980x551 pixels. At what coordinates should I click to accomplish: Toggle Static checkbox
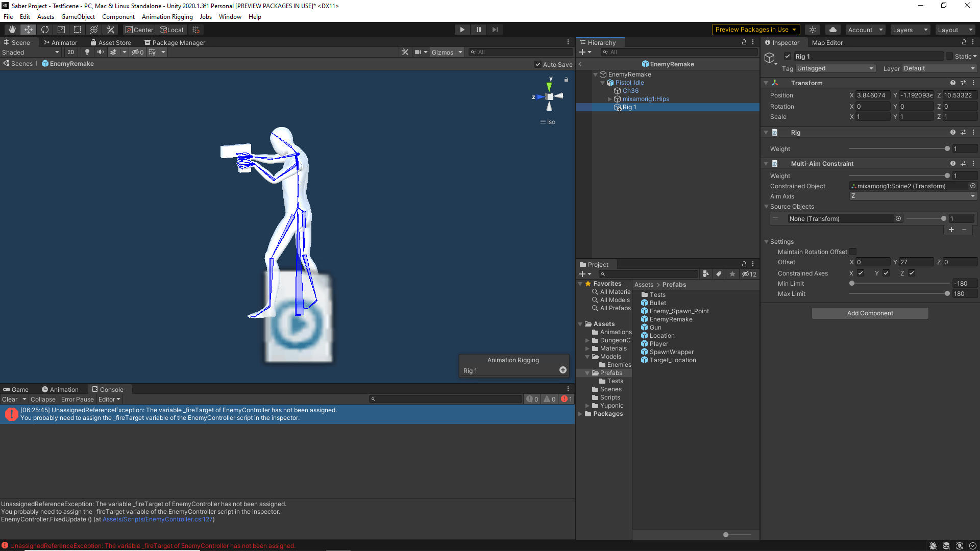click(949, 56)
